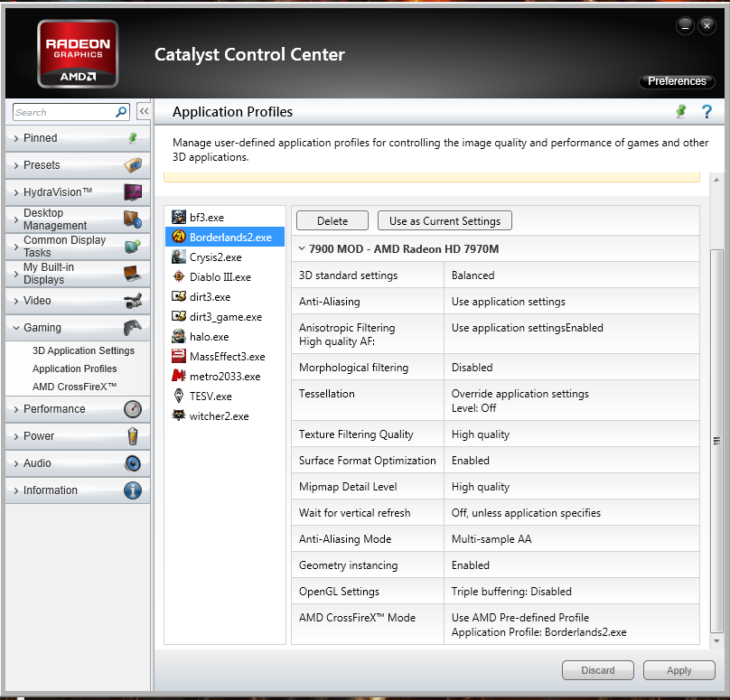Click the Pinned sidebar pin icon

[133, 138]
